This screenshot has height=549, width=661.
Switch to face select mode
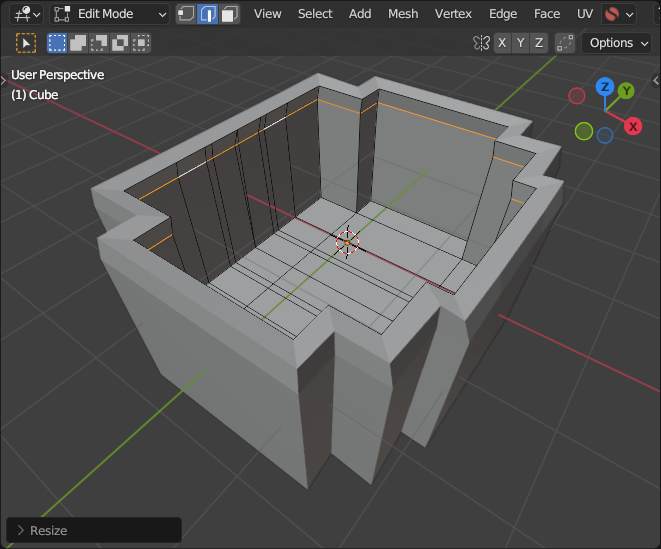230,14
